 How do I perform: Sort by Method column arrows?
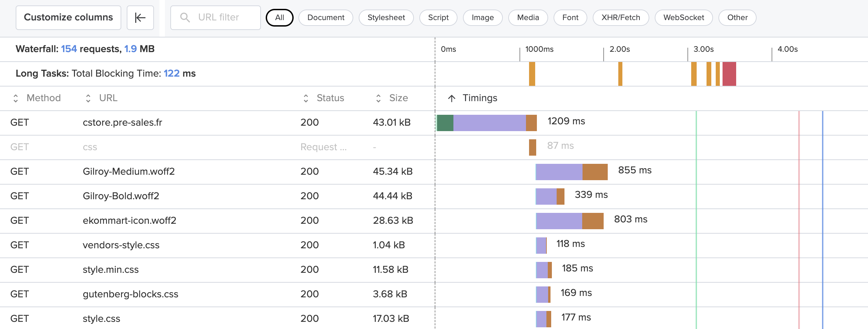(16, 98)
